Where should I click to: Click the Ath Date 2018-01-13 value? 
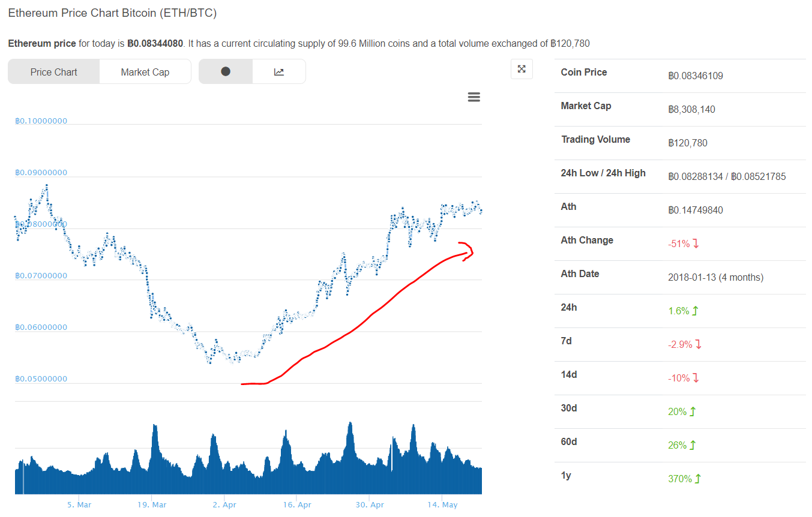(x=715, y=278)
